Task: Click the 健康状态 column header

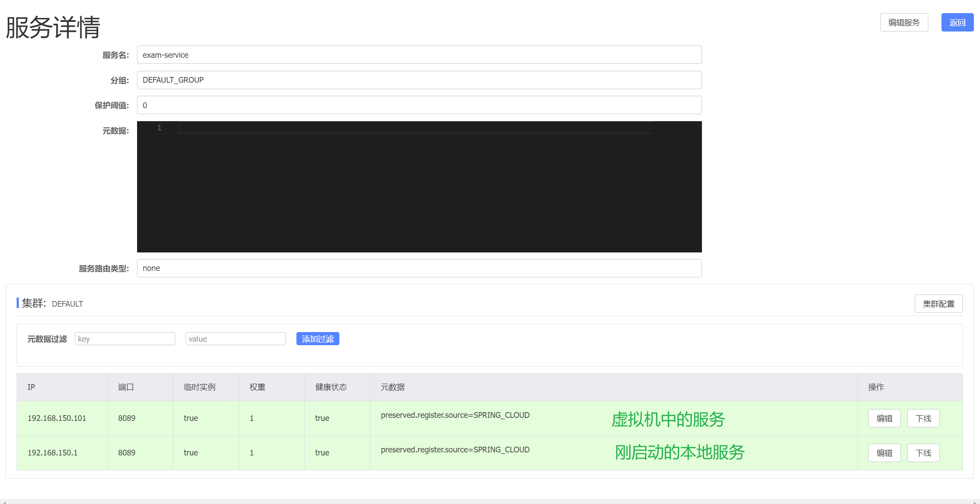Action: click(x=331, y=387)
